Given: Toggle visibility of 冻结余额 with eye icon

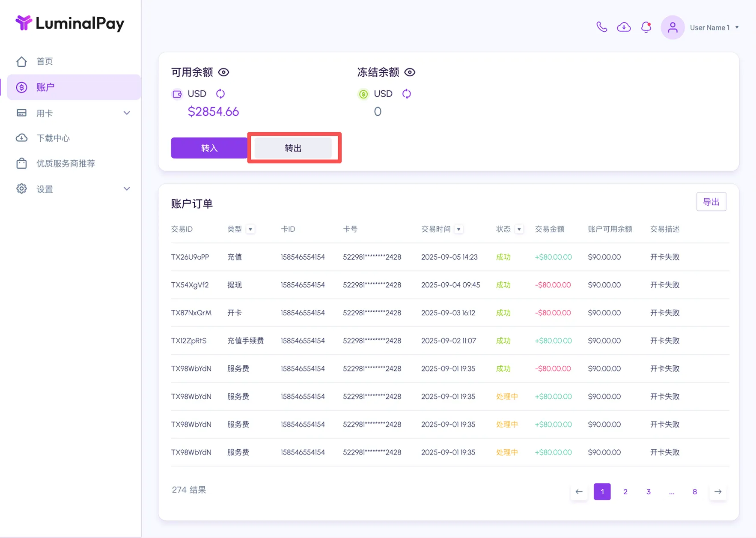Looking at the screenshot, I should point(410,72).
